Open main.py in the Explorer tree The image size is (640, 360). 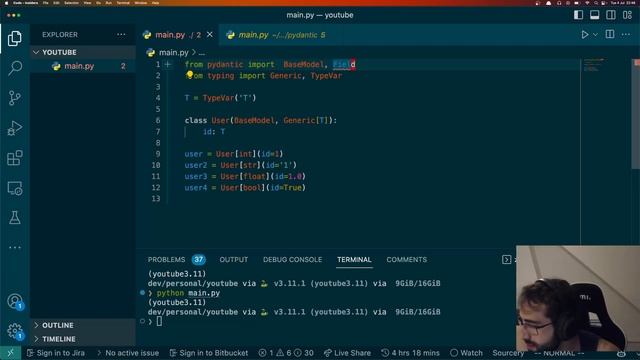[x=82, y=66]
